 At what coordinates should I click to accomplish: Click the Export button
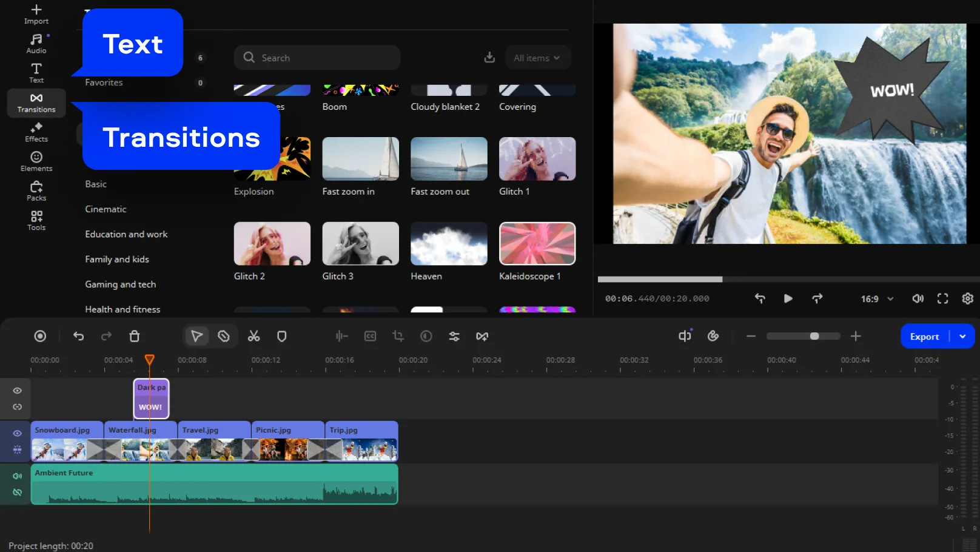(924, 336)
